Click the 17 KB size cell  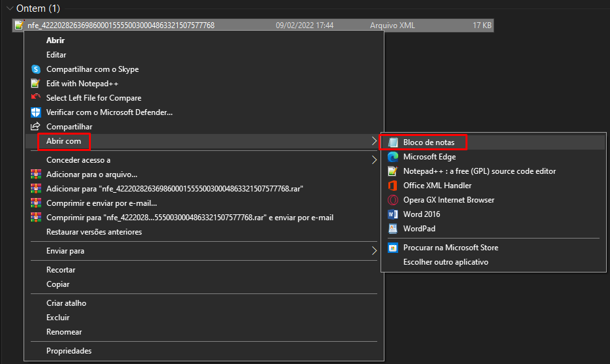[482, 25]
